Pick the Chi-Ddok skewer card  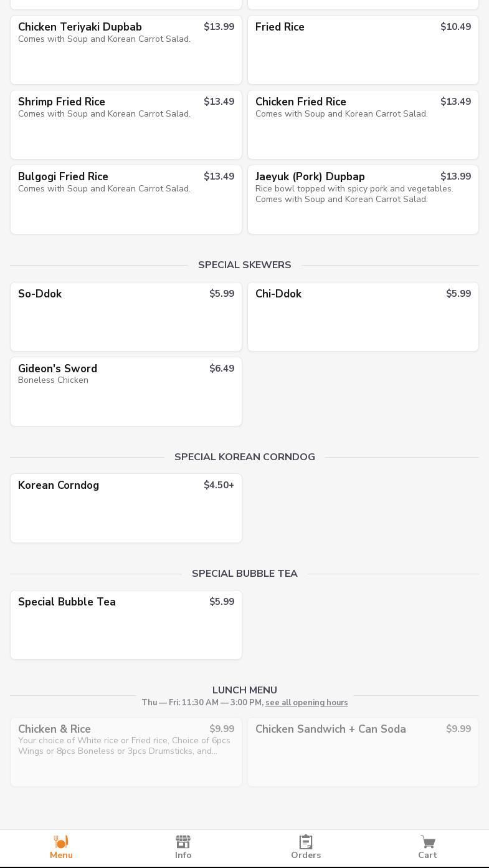(363, 317)
